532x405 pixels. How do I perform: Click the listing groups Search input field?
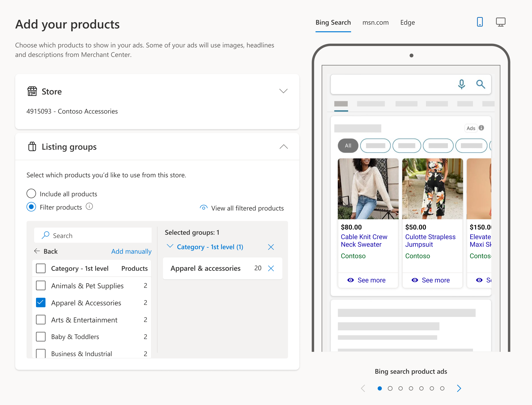93,235
